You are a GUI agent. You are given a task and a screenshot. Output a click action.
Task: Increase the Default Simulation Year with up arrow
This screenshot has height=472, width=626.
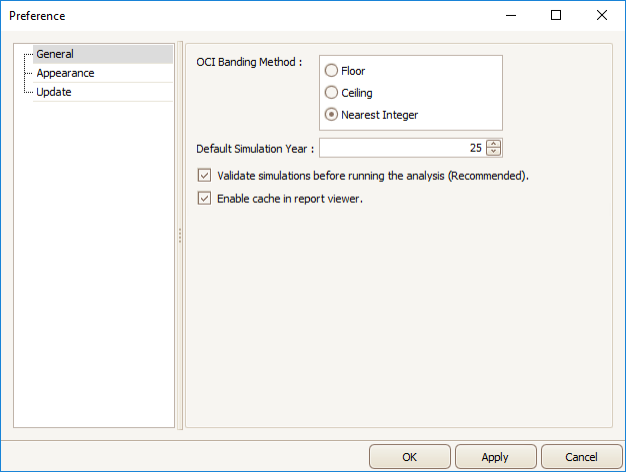[x=493, y=144]
